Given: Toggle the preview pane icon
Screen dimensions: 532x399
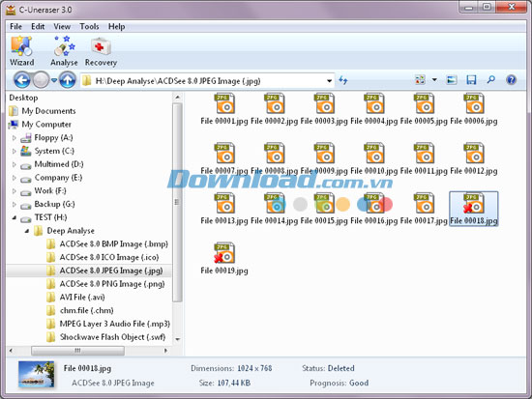Looking at the screenshot, I should (452, 80).
